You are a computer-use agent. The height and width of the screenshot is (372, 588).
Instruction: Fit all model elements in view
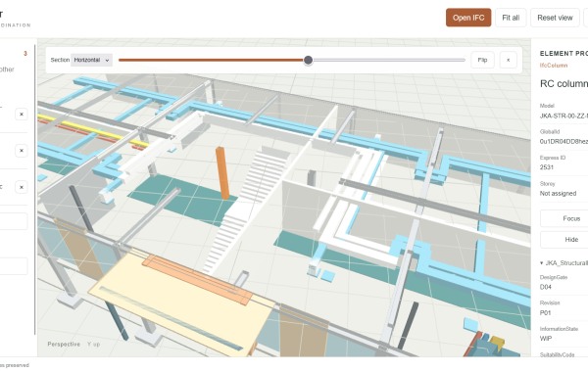[x=511, y=18]
